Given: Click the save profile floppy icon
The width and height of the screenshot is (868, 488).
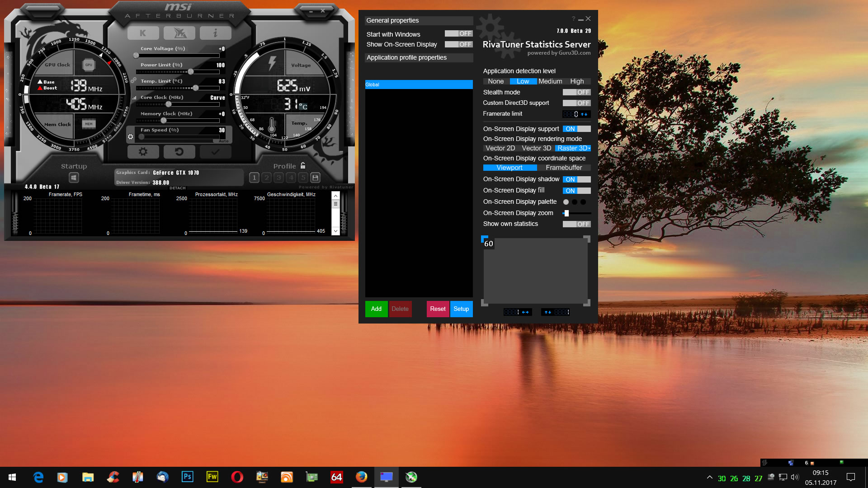Looking at the screenshot, I should pos(316,178).
